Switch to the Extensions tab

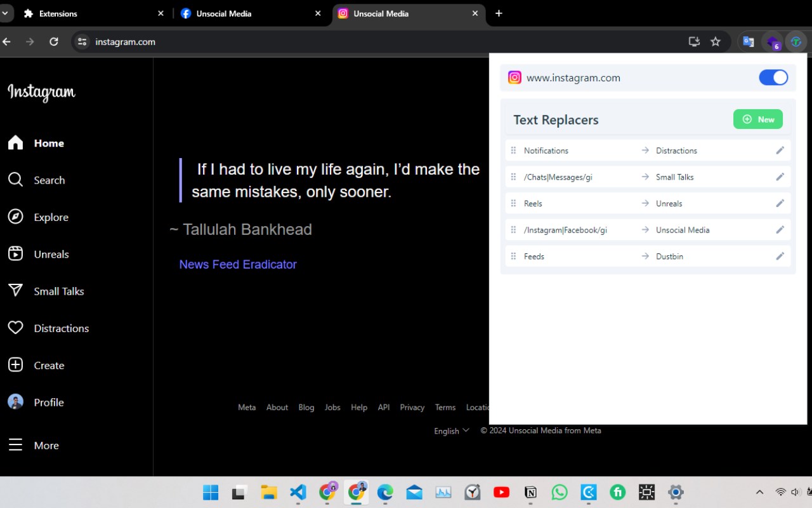[x=94, y=13]
